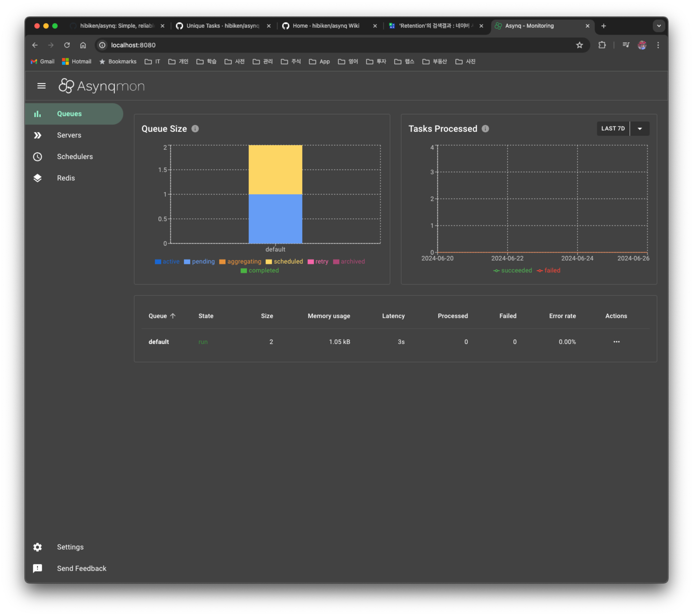Click the Queue Size info icon
This screenshot has width=693, height=616.
point(195,129)
